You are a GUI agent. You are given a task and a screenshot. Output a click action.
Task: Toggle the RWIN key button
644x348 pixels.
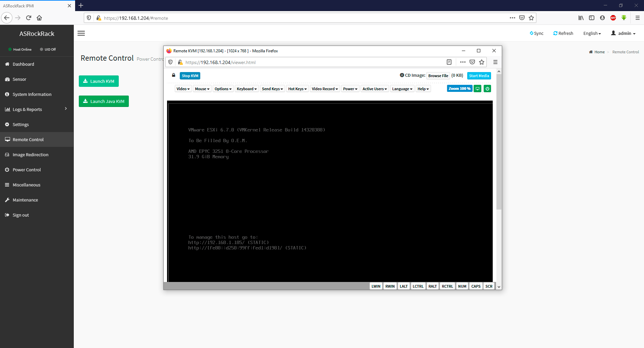click(x=390, y=286)
